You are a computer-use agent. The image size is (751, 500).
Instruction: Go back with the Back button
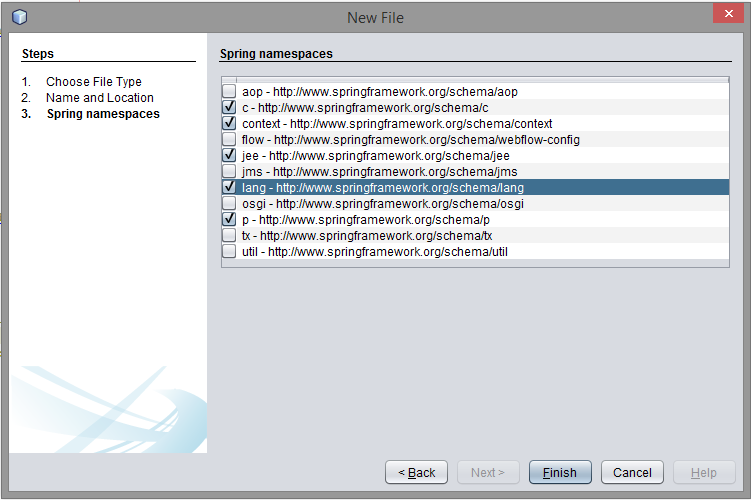point(416,473)
